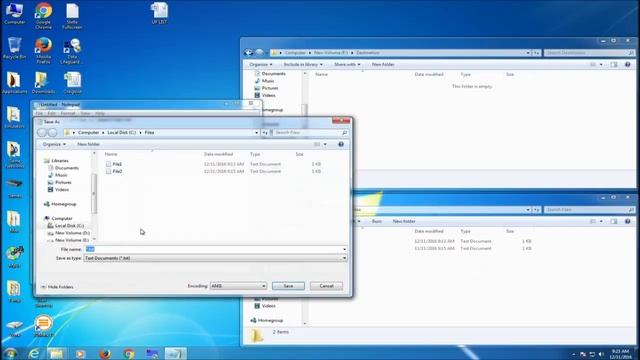Screen dimensions: 640x360
Task: Launch Mozilla Firefox desktop shortcut
Action: click(43, 51)
